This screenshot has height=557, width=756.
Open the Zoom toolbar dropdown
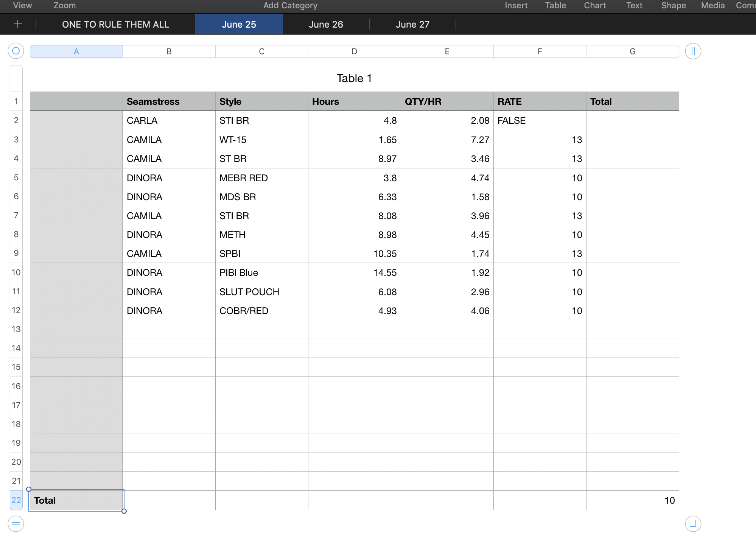pyautogui.click(x=64, y=5)
